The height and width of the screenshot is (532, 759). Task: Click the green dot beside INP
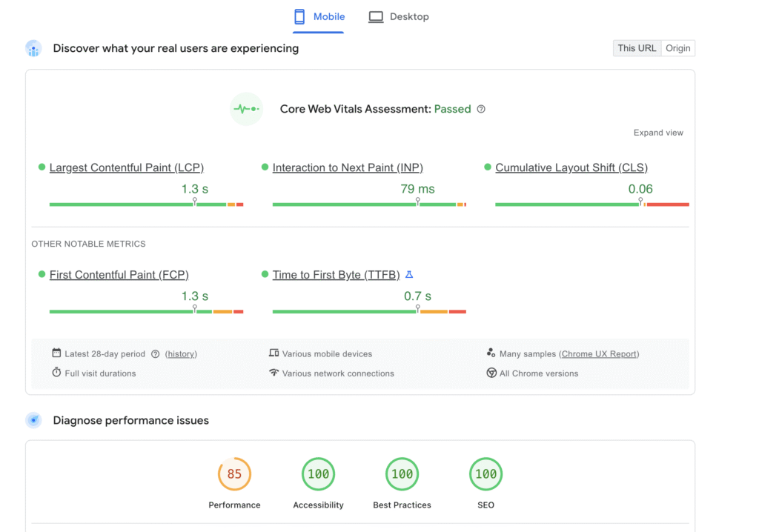pyautogui.click(x=265, y=167)
